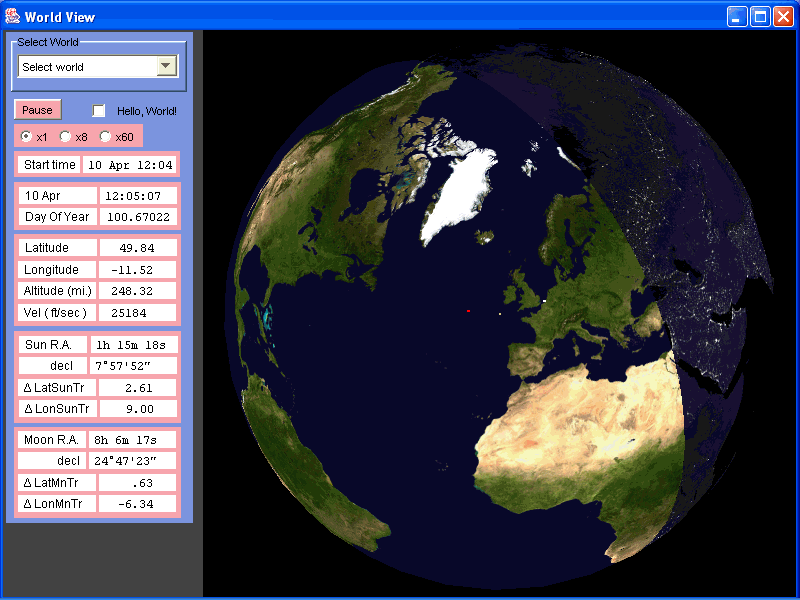Select the x1 speed radio button

(x=26, y=136)
